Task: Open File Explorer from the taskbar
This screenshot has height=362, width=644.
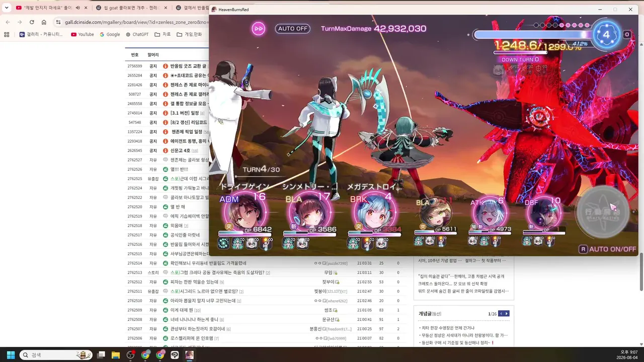Action: (x=116, y=355)
